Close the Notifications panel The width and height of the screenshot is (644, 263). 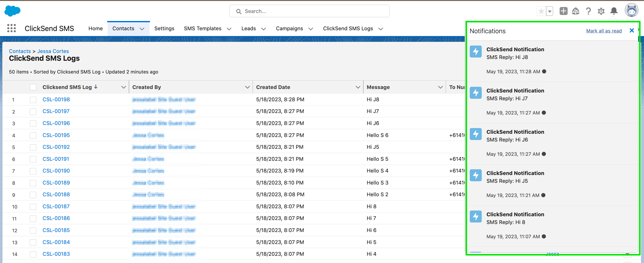tap(632, 30)
